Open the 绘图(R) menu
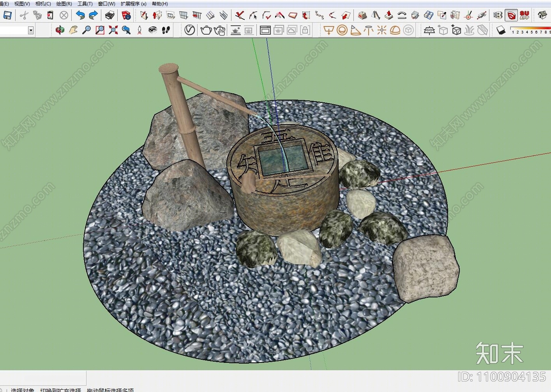 coord(64,4)
